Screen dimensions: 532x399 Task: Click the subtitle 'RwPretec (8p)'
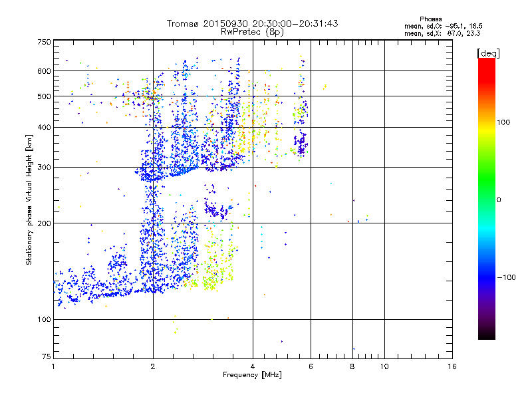click(x=252, y=32)
